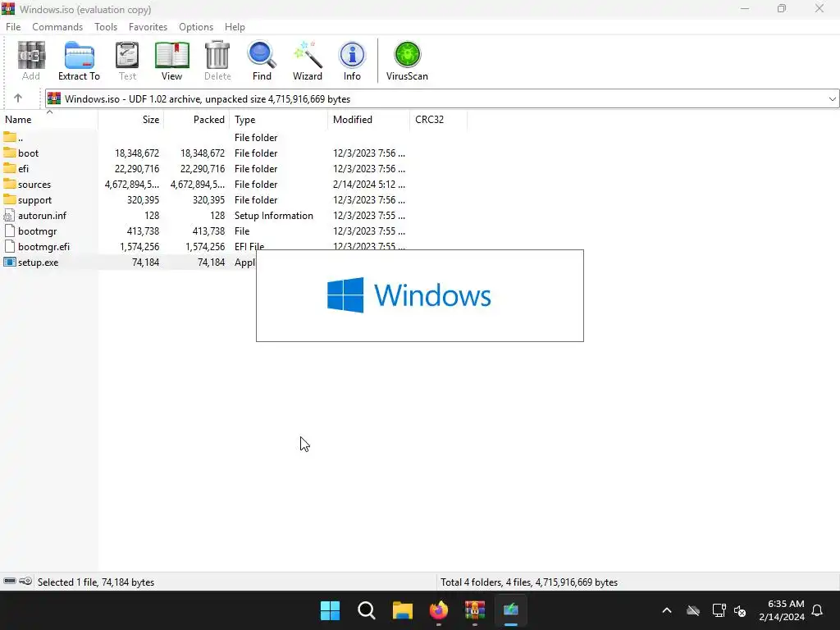Sort by Packed column header
The image size is (840, 630).
click(197, 120)
